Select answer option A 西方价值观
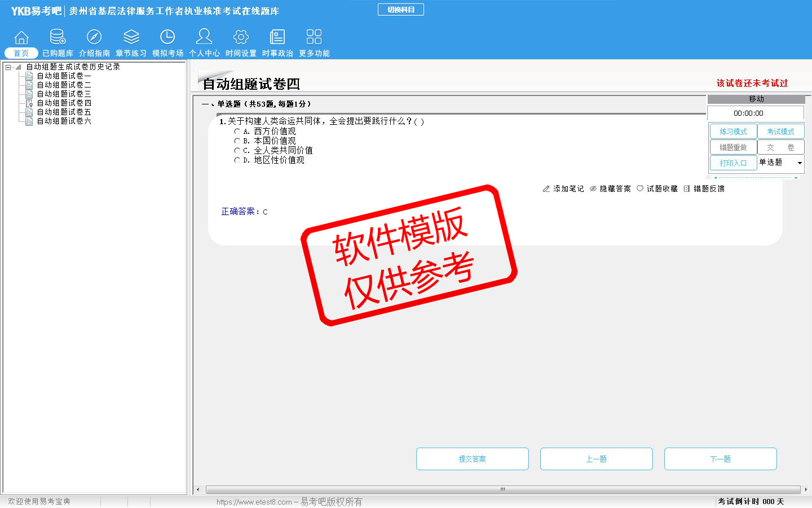This screenshot has width=812, height=508. pos(237,132)
